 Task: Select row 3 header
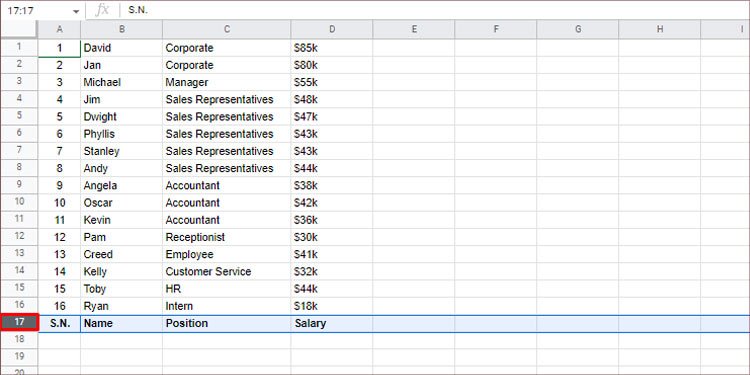19,82
